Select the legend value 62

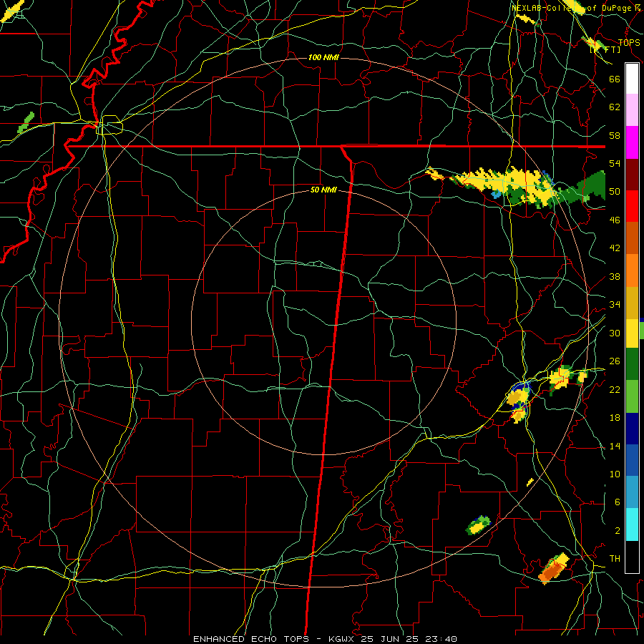[x=615, y=107]
